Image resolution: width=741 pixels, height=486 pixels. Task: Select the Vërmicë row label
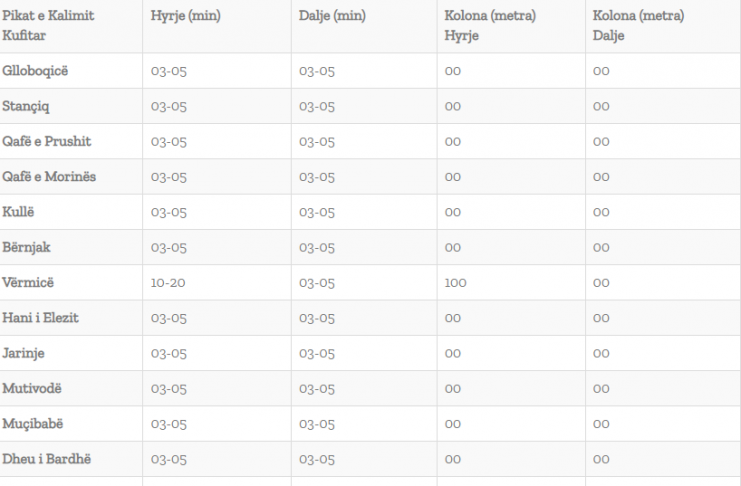tap(28, 283)
